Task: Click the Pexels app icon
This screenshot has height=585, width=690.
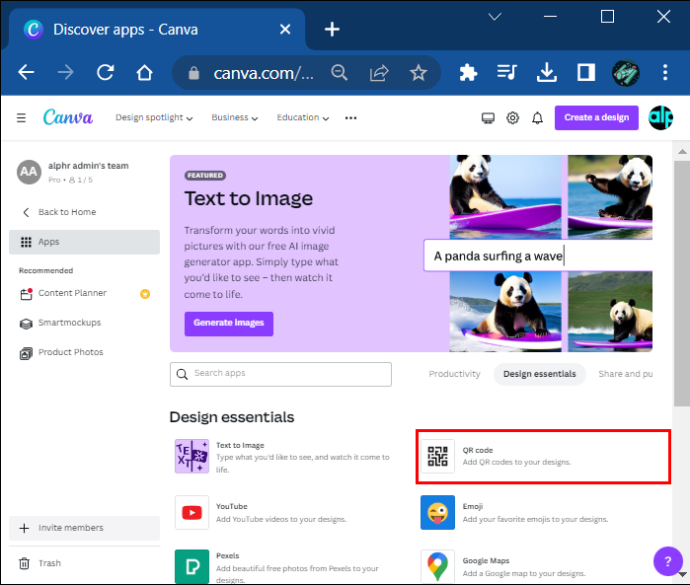Action: click(192, 567)
